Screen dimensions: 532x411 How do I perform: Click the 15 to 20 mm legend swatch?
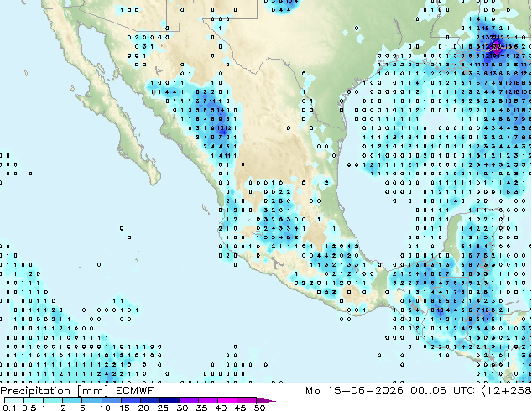(x=130, y=400)
